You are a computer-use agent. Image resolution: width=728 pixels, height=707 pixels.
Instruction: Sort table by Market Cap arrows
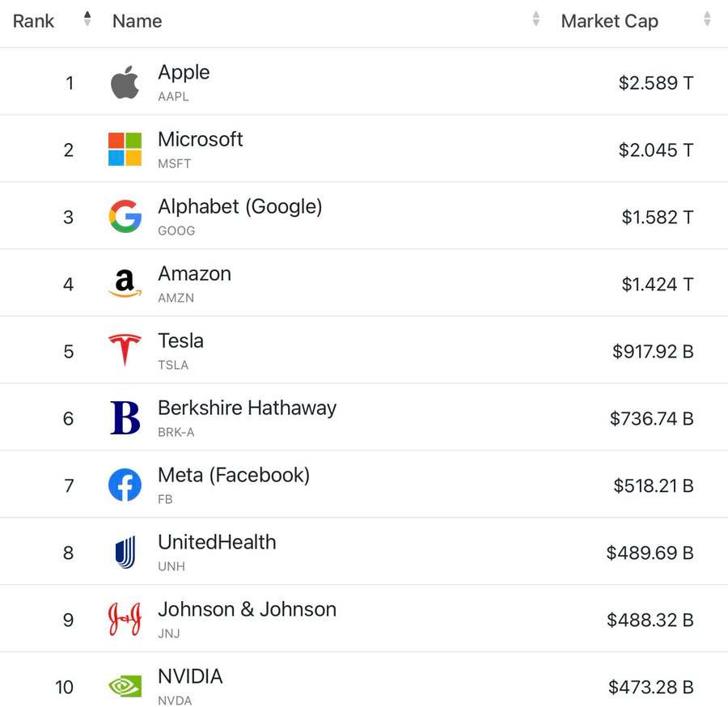tap(707, 19)
